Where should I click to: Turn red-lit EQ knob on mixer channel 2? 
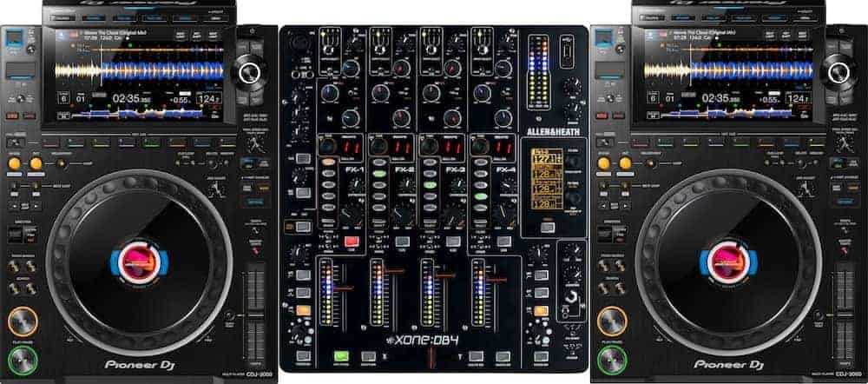(402, 68)
